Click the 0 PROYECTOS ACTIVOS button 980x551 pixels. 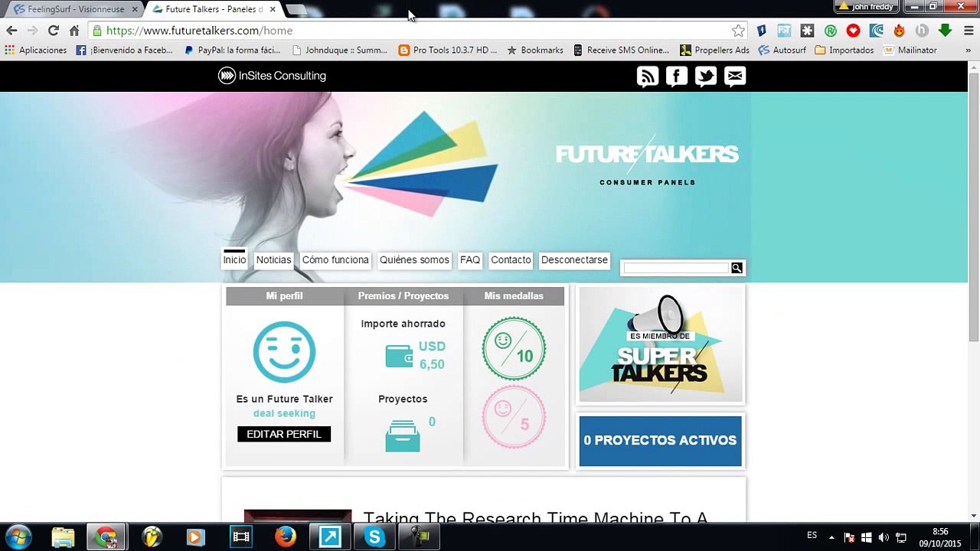660,441
